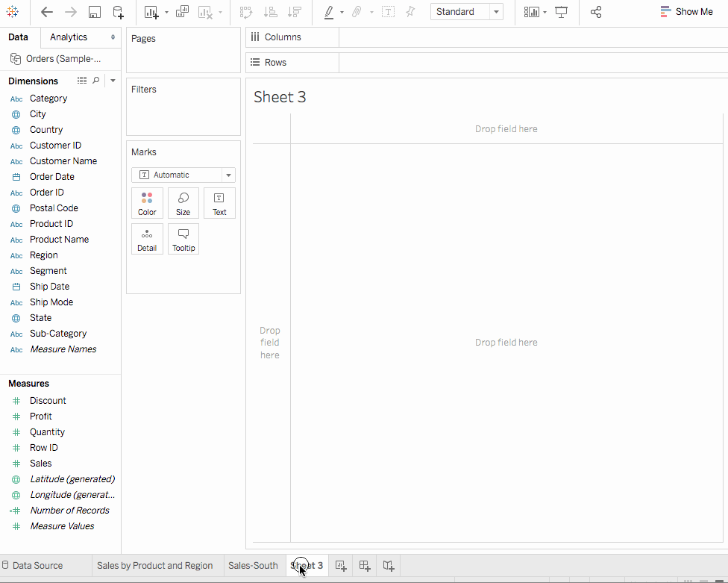Click the New Worksheet toolbar icon
This screenshot has width=728, height=583.
(x=151, y=12)
